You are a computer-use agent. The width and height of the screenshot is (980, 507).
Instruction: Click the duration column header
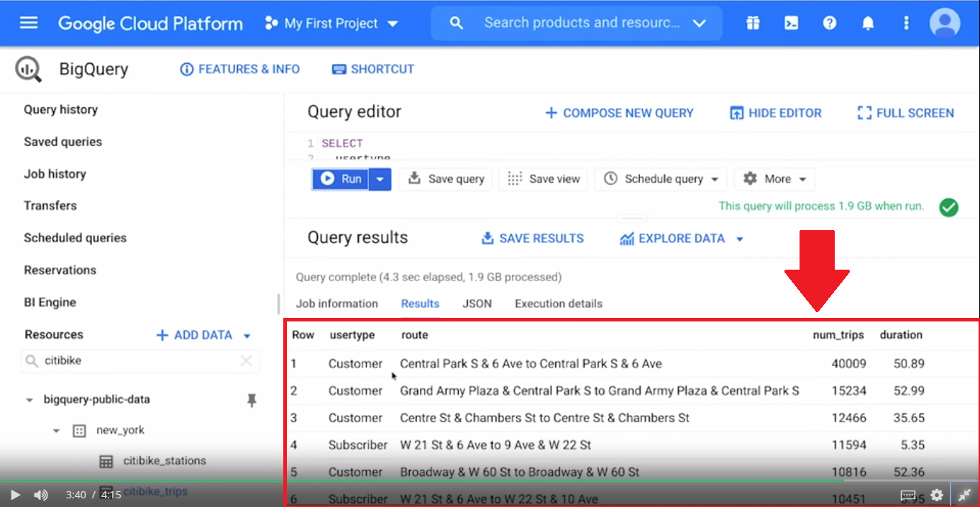point(901,335)
